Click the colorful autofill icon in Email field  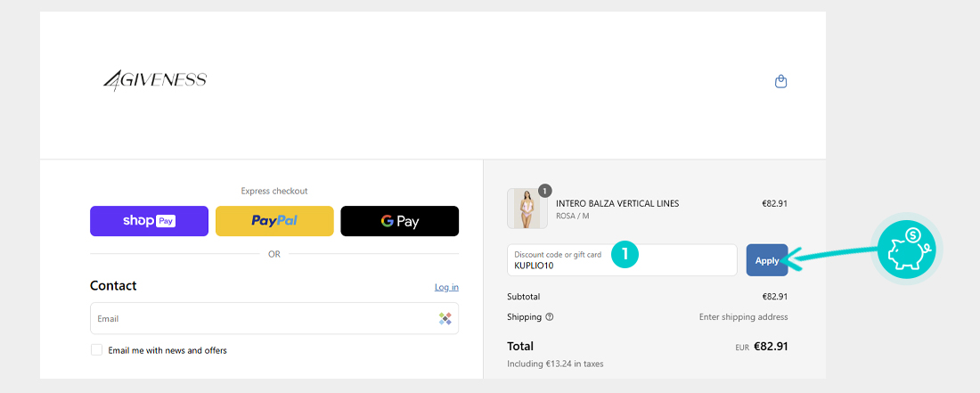click(445, 319)
